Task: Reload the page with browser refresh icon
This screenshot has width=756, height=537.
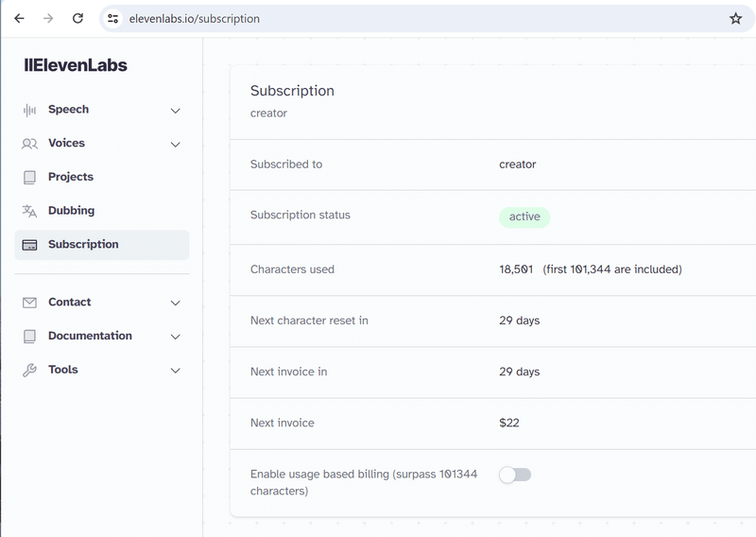Action: [x=78, y=18]
